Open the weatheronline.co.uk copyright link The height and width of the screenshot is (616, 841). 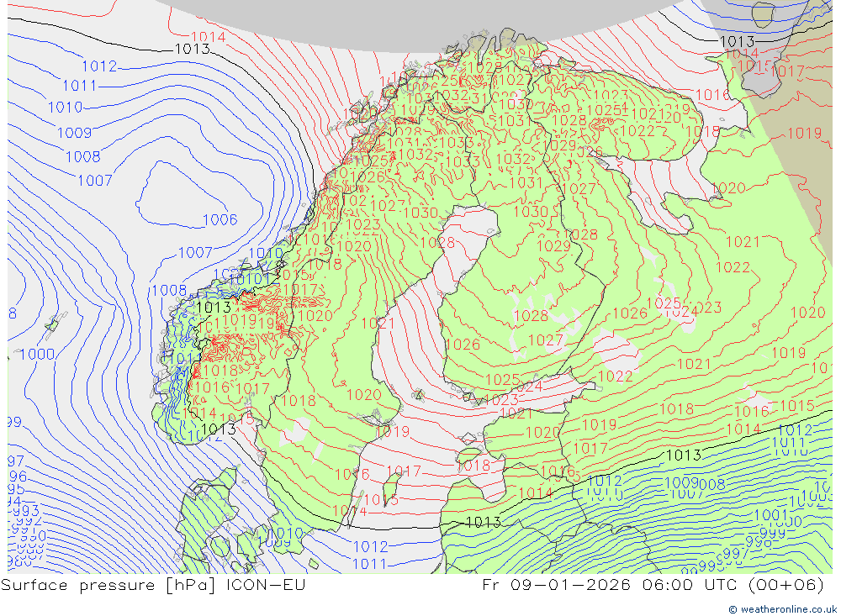(782, 609)
